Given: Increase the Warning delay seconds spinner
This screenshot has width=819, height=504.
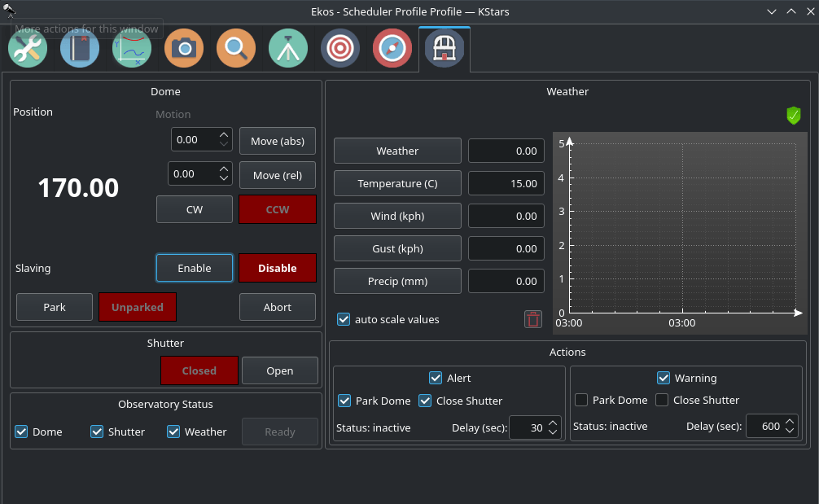Looking at the screenshot, I should tap(790, 421).
